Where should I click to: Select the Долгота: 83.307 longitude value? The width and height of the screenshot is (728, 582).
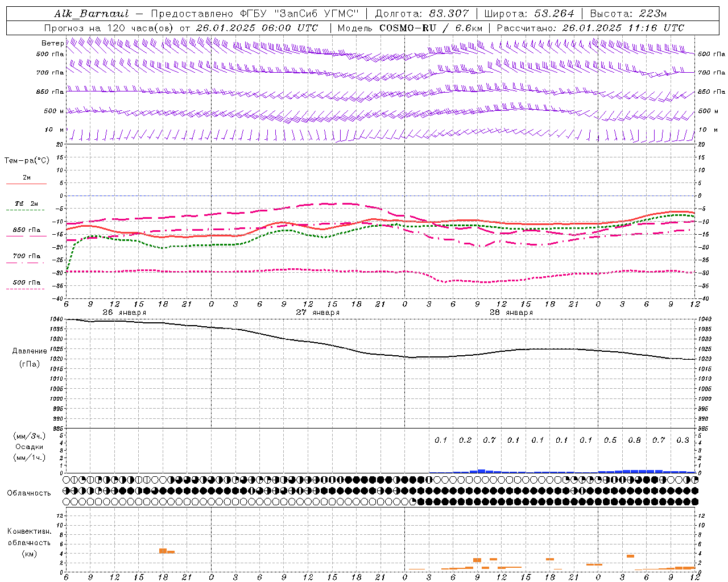tap(422, 14)
